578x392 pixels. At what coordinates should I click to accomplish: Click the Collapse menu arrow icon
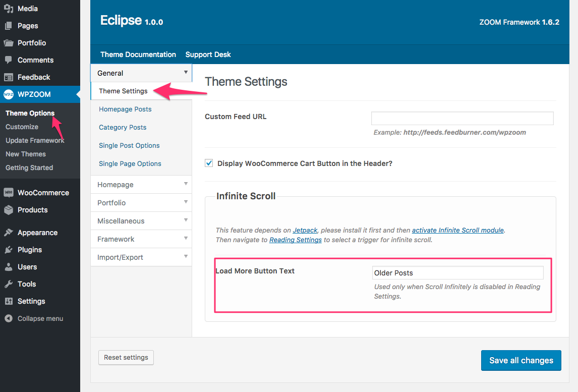(x=9, y=318)
